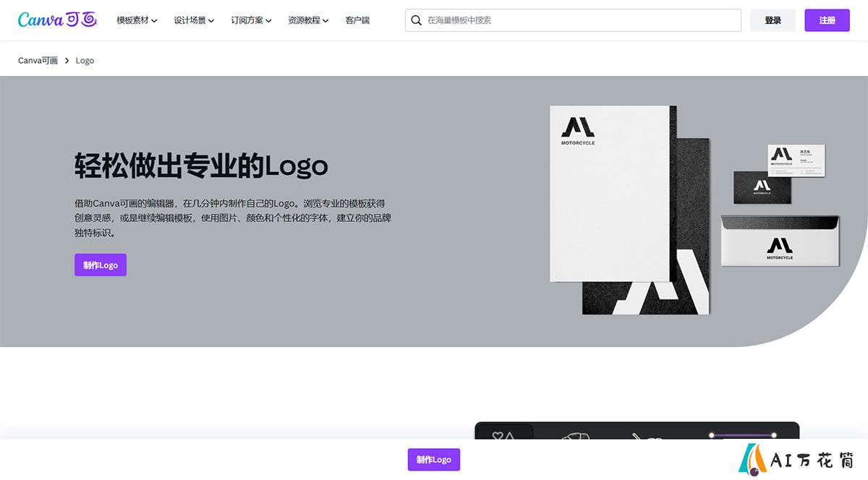Open the 订阅方案 dropdown
Image resolution: width=868 pixels, height=480 pixels.
pos(251,20)
